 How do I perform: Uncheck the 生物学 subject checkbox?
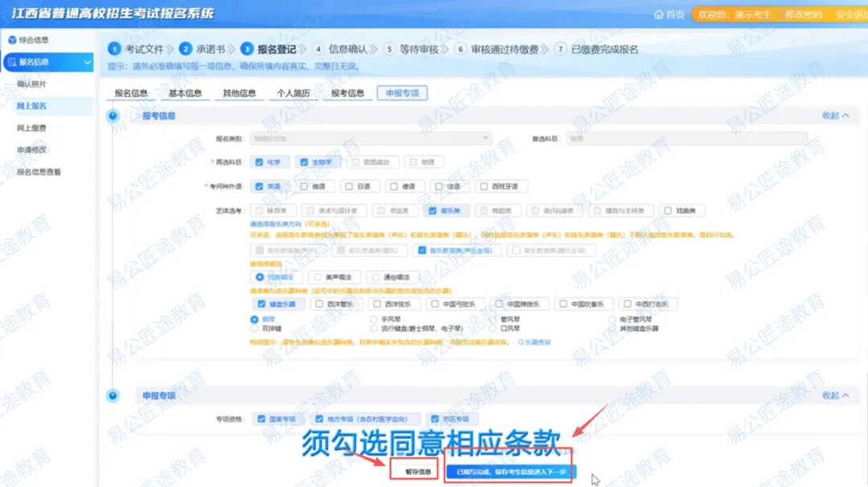[304, 162]
